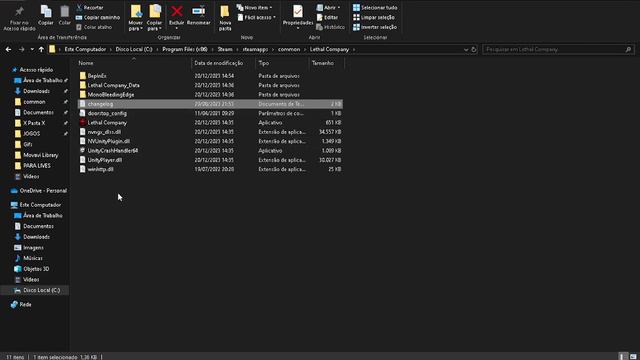The height and width of the screenshot is (360, 640).
Task: Open the common folder in sidebar
Action: [34, 102]
